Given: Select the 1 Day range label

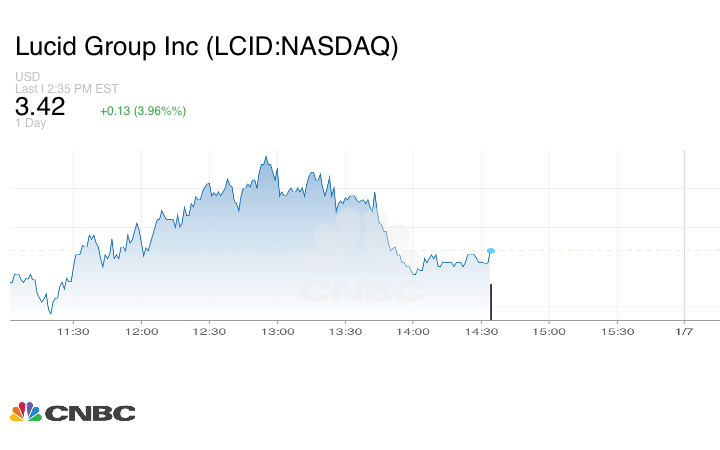Looking at the screenshot, I should [x=31, y=123].
